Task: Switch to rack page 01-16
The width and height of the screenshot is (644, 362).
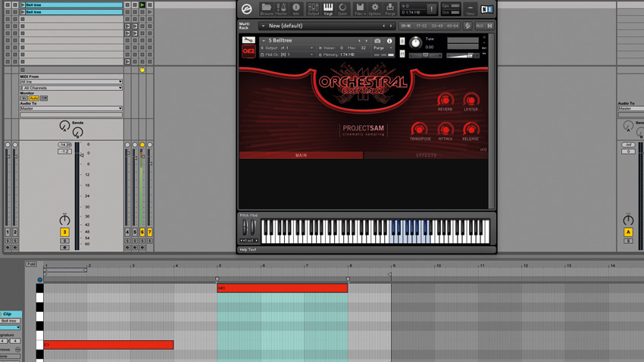Action: (406, 26)
